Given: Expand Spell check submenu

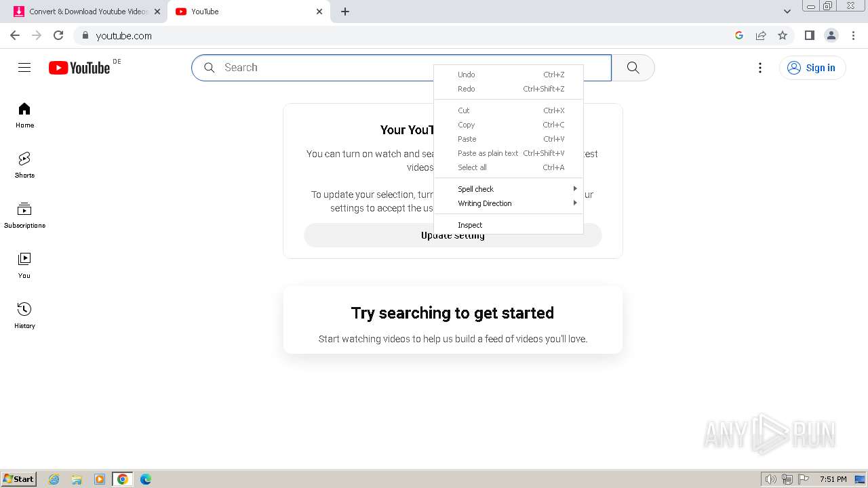Looking at the screenshot, I should coord(509,189).
